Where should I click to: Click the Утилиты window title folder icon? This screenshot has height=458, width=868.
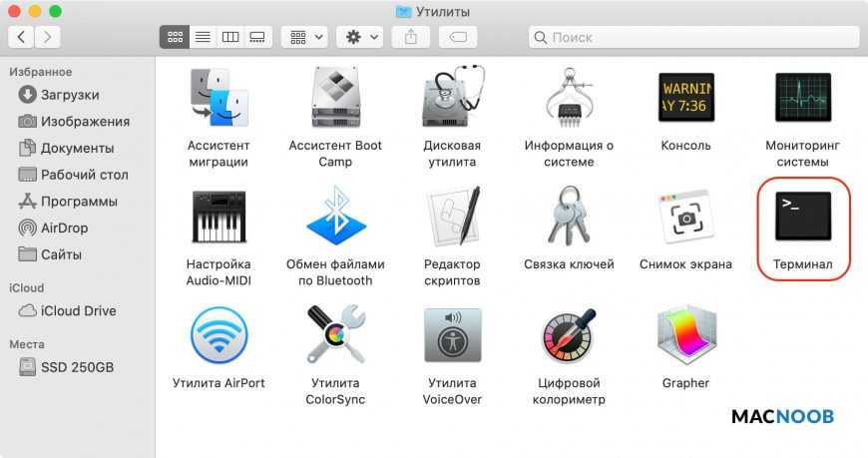pyautogui.click(x=403, y=11)
